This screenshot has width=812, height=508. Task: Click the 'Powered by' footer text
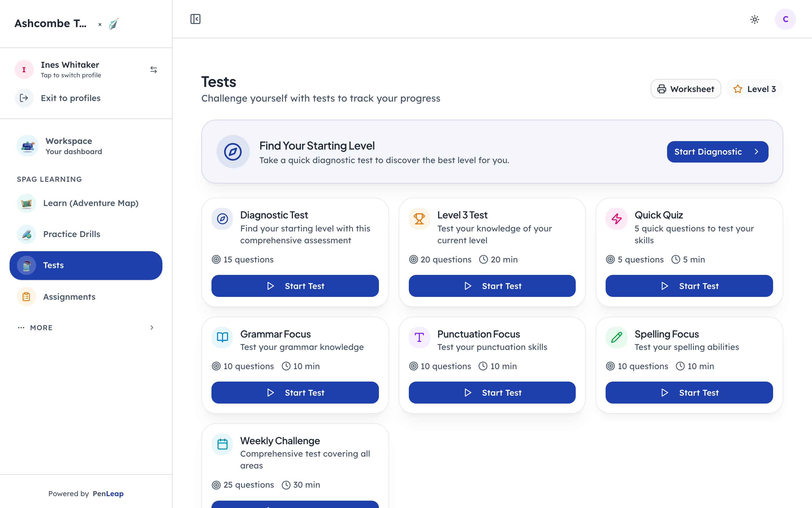(x=69, y=494)
